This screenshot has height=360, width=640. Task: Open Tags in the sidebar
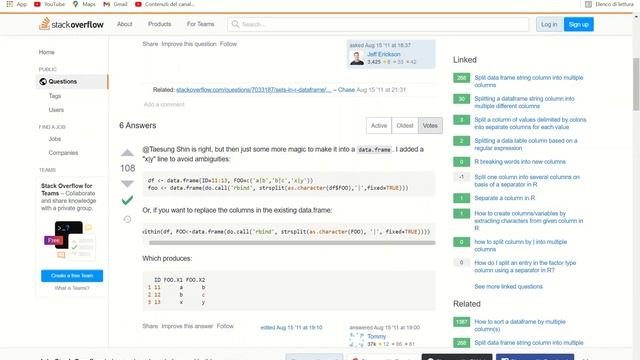pyautogui.click(x=55, y=96)
